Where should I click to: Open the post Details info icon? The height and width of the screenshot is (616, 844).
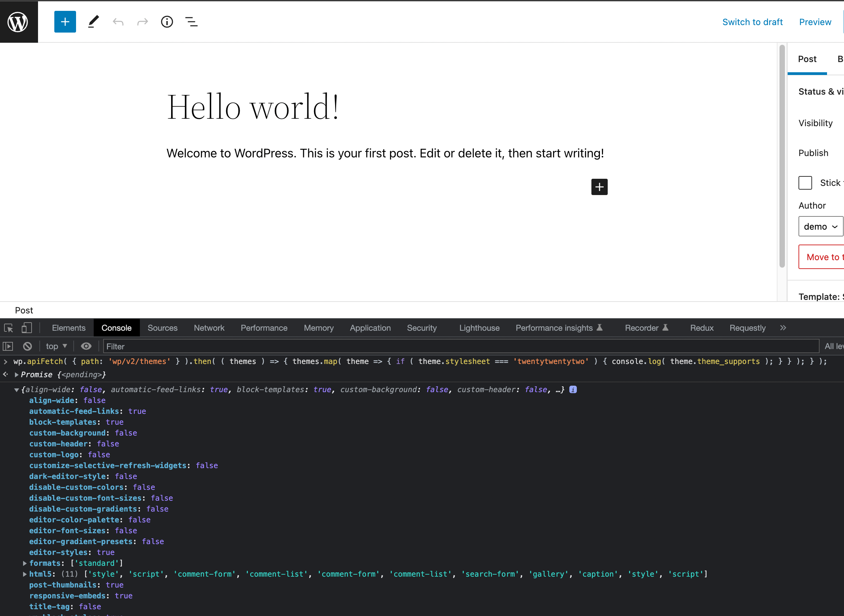[x=167, y=22]
